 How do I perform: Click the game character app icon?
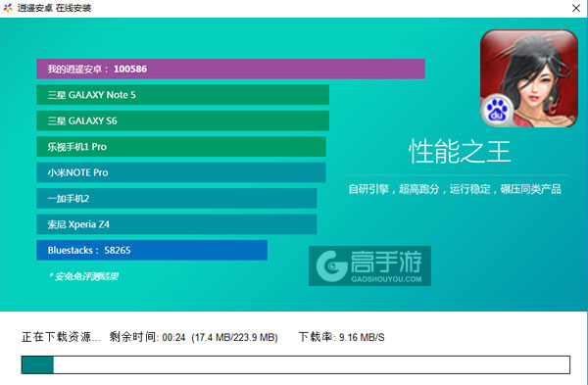tap(529, 78)
